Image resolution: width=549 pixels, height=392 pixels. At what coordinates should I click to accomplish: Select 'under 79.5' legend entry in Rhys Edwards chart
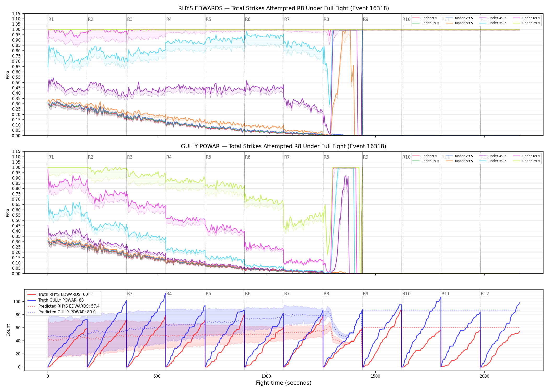coord(527,23)
